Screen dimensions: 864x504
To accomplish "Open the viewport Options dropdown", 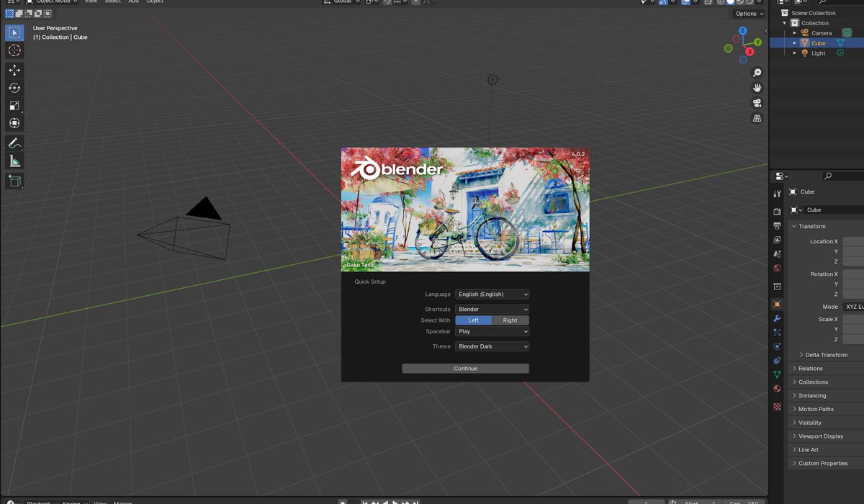I will click(749, 14).
